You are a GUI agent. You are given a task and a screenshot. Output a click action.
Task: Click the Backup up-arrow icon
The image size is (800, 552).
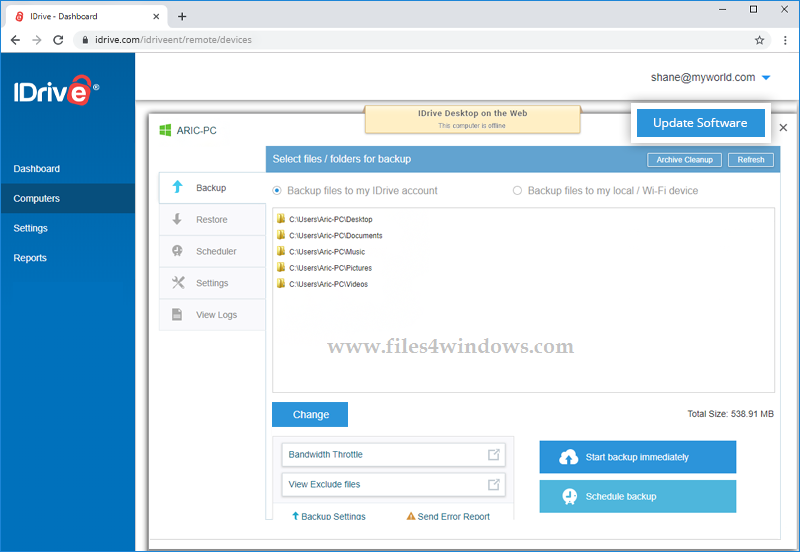pyautogui.click(x=177, y=187)
